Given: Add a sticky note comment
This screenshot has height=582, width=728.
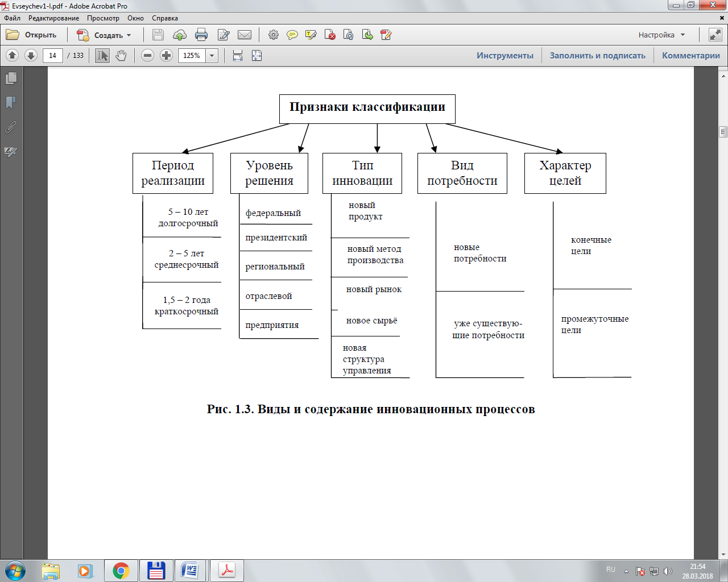Looking at the screenshot, I should click(x=292, y=35).
